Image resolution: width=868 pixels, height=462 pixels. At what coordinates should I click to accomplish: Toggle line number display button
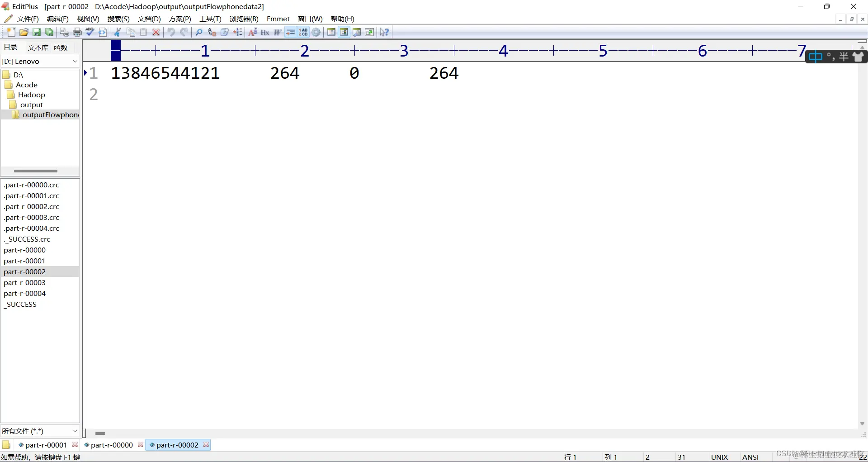(303, 32)
